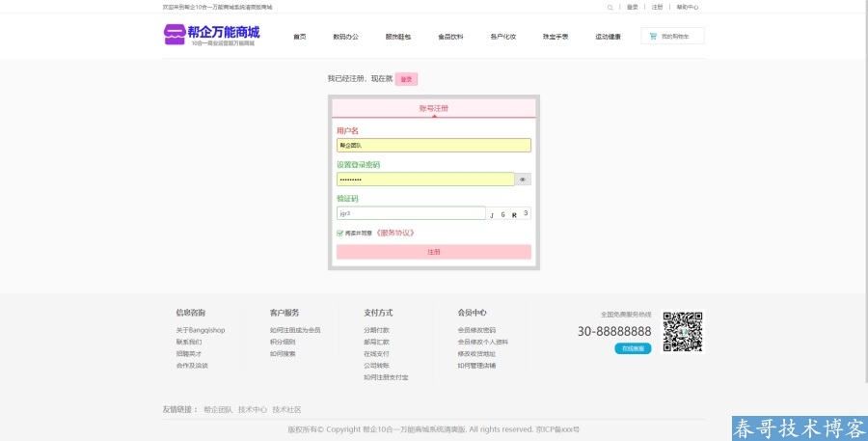This screenshot has height=441, width=868.
Task: Open the 《服务协议》 link
Action: (x=394, y=234)
